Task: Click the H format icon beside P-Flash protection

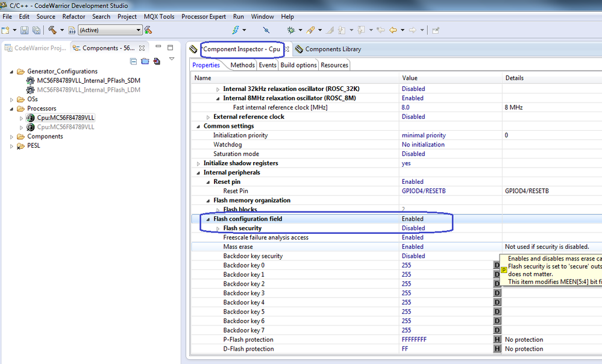Action: pyautogui.click(x=497, y=339)
